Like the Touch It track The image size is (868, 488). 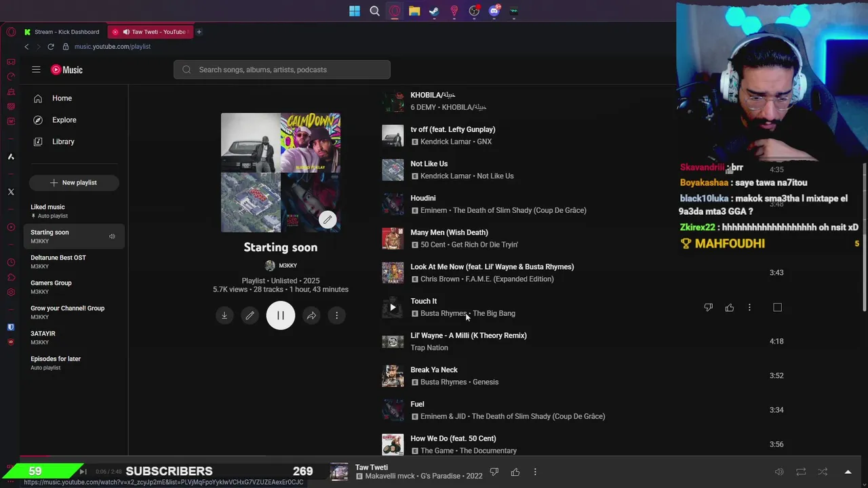[x=730, y=308]
